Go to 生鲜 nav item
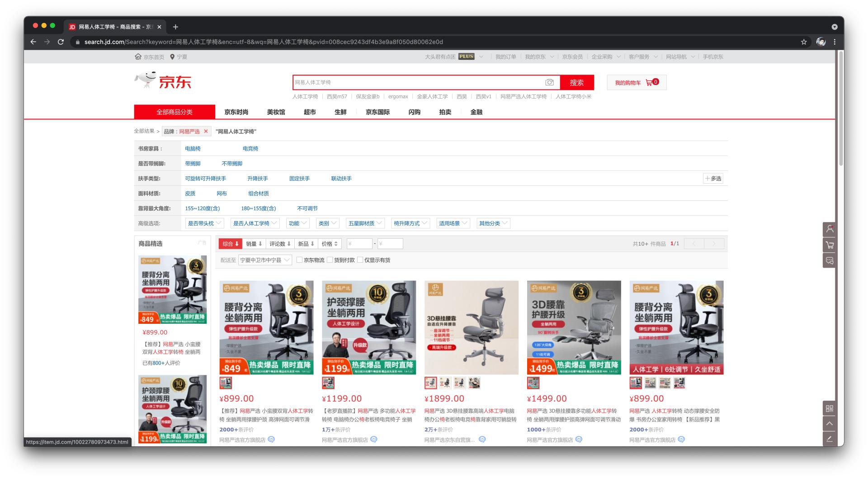 tap(340, 112)
